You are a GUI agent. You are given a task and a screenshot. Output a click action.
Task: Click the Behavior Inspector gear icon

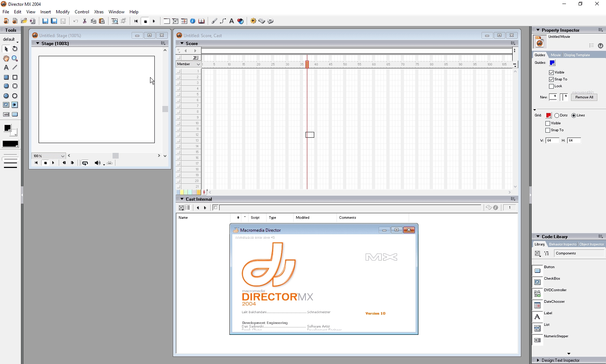[x=253, y=21]
